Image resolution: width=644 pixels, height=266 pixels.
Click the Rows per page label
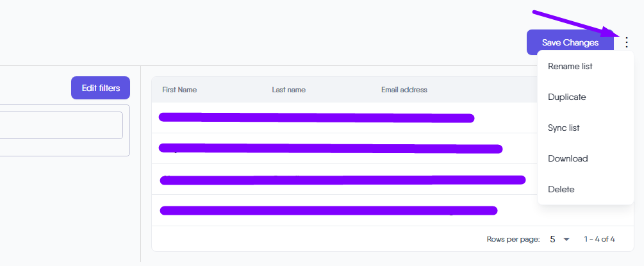[513, 239]
